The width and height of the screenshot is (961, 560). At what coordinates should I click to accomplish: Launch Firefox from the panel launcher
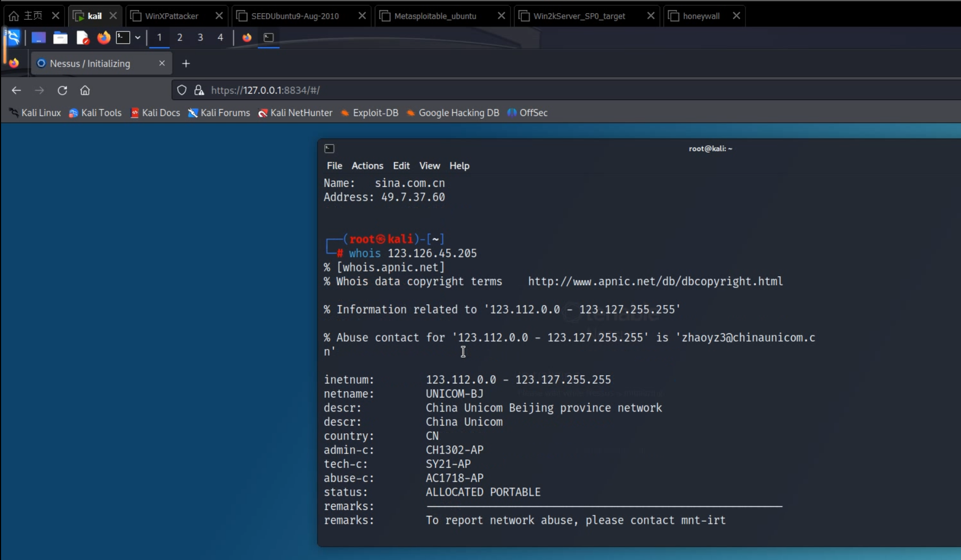click(x=103, y=37)
